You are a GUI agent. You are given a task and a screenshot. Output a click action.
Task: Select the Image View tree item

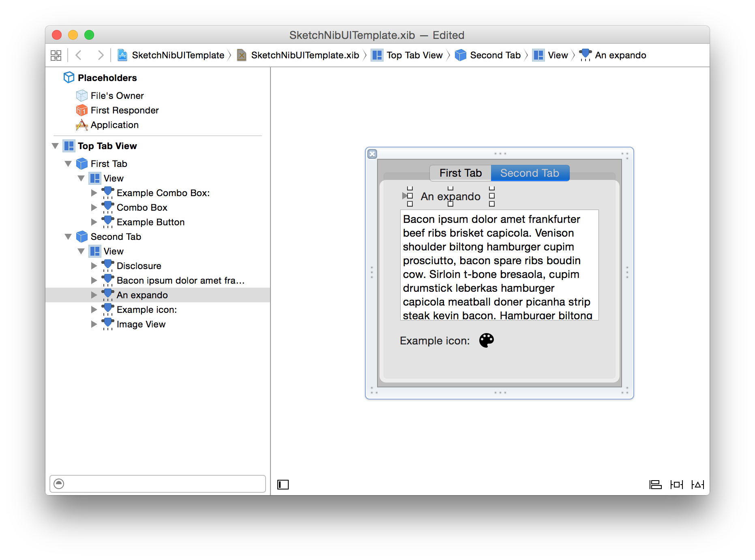point(141,324)
